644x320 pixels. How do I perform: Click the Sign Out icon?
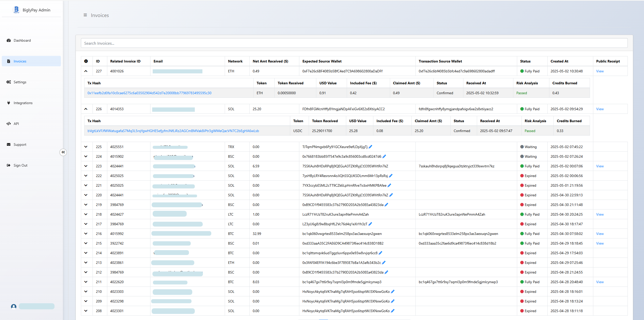pos(8,165)
